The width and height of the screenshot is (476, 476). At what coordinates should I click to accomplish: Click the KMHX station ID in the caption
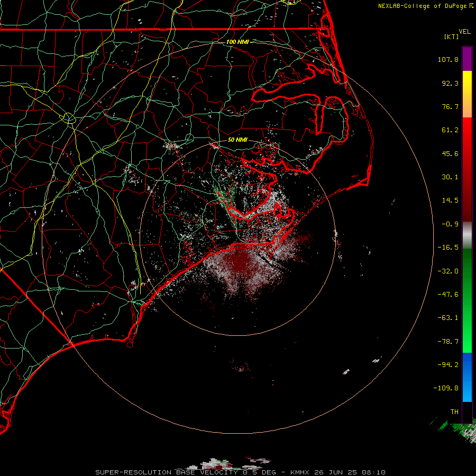click(299, 472)
